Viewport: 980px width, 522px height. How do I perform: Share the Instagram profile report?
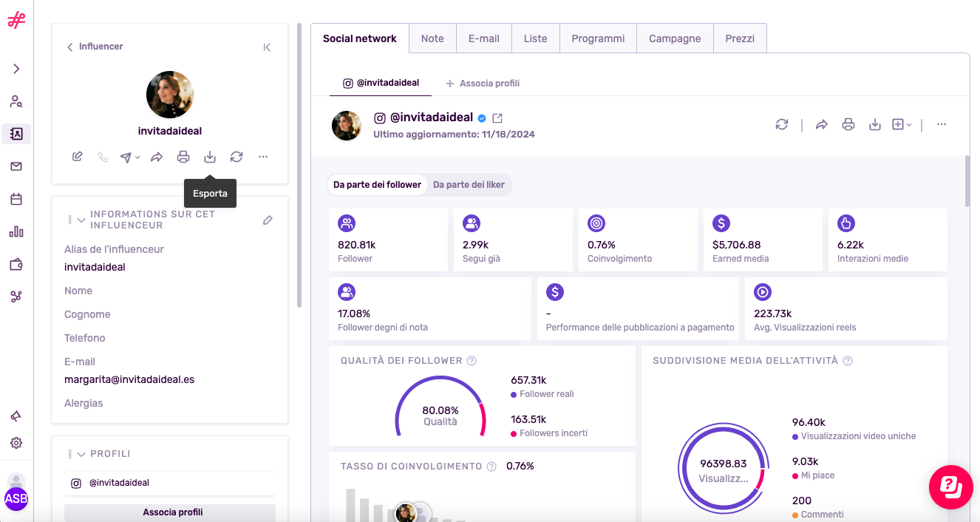(822, 124)
